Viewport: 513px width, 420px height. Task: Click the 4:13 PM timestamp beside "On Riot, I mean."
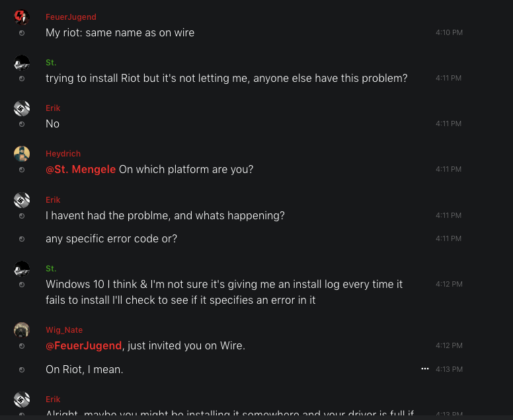(449, 369)
